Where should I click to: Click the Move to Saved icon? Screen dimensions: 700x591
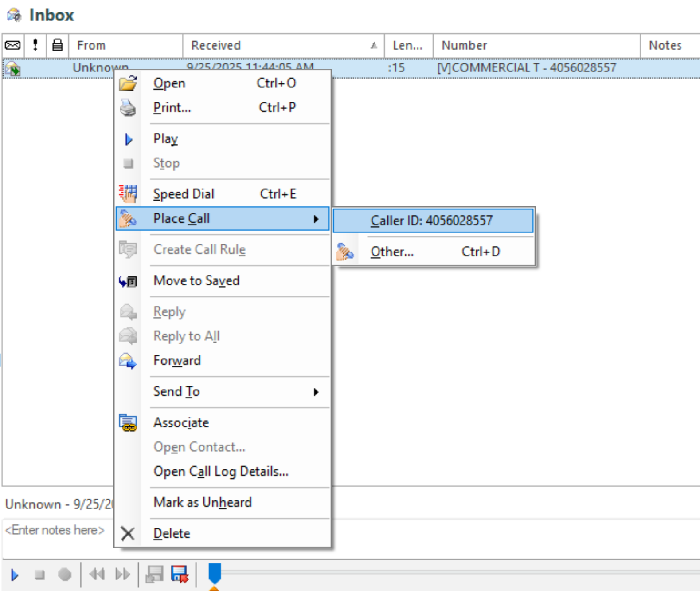pyautogui.click(x=128, y=281)
